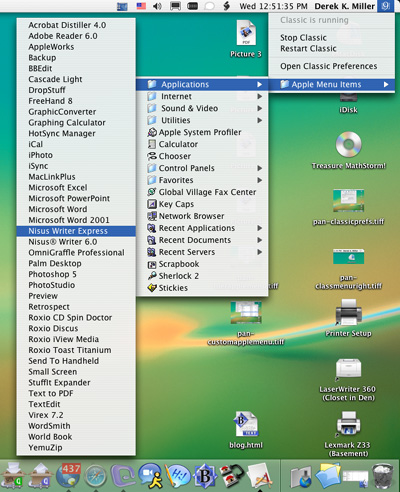Open AppleWorks from Applications list

pyautogui.click(x=76, y=47)
